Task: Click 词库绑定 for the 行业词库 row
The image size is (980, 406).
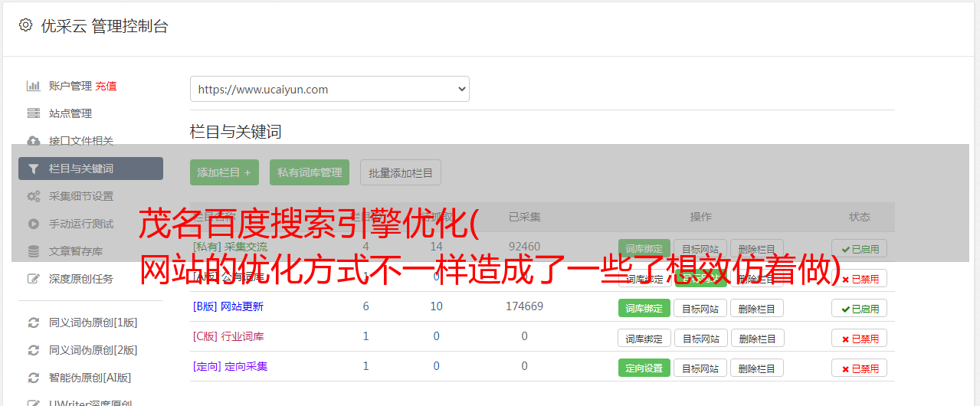Action: point(644,338)
